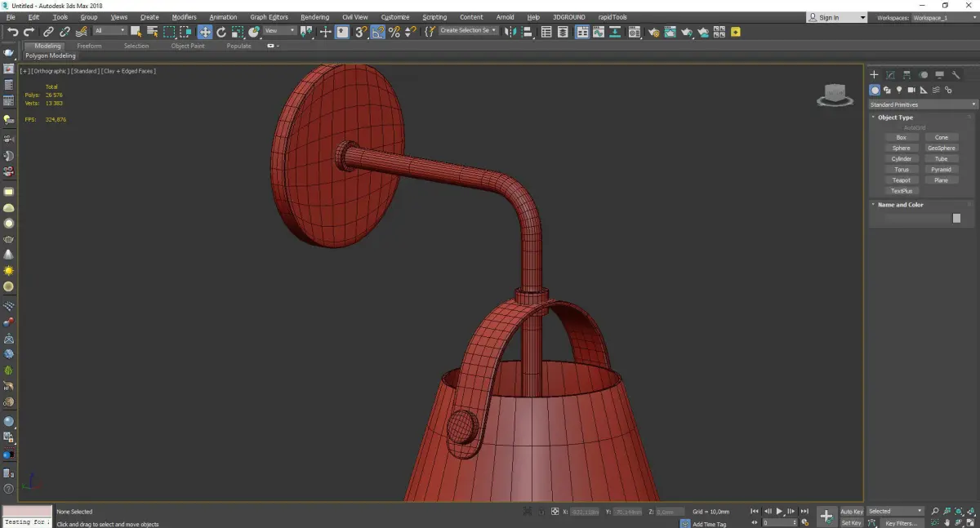Open the Modifiers menu
Screen dimensions: 980x528
click(184, 17)
